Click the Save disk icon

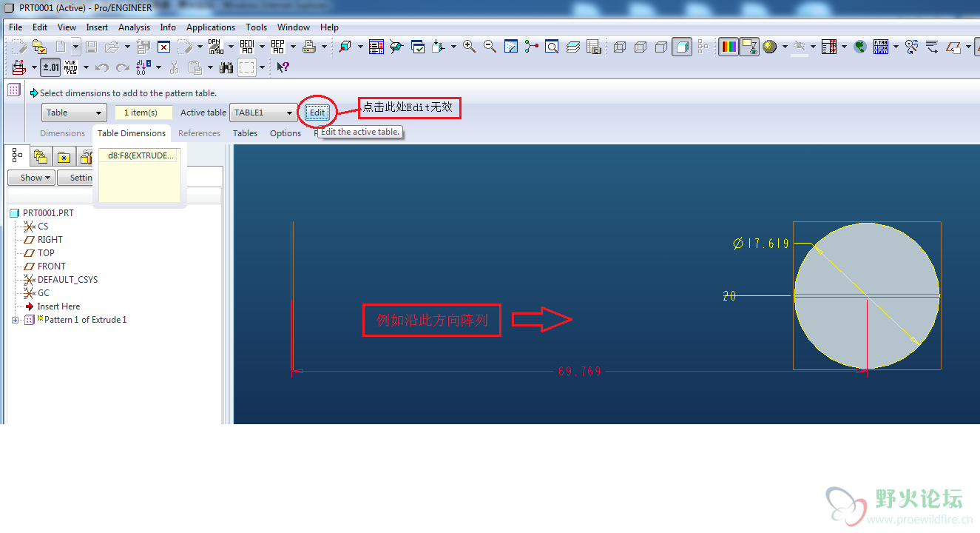(x=92, y=47)
